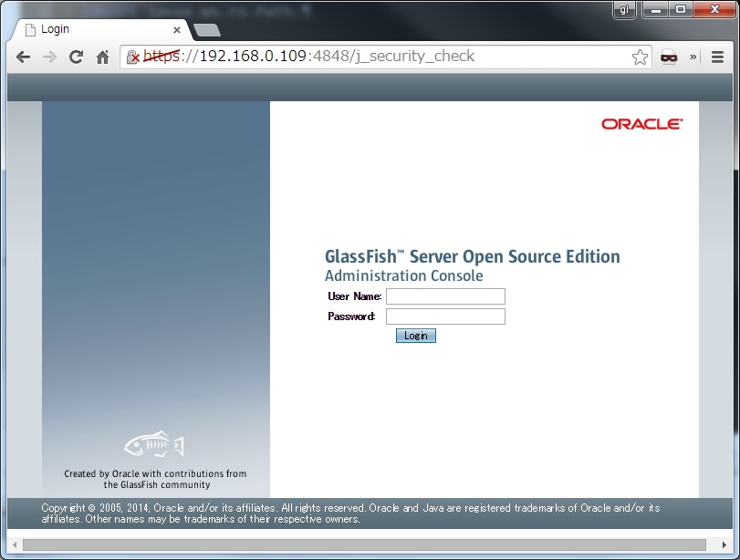This screenshot has width=740, height=560.
Task: Click the horizontal scrollbar thumb
Action: (364, 544)
